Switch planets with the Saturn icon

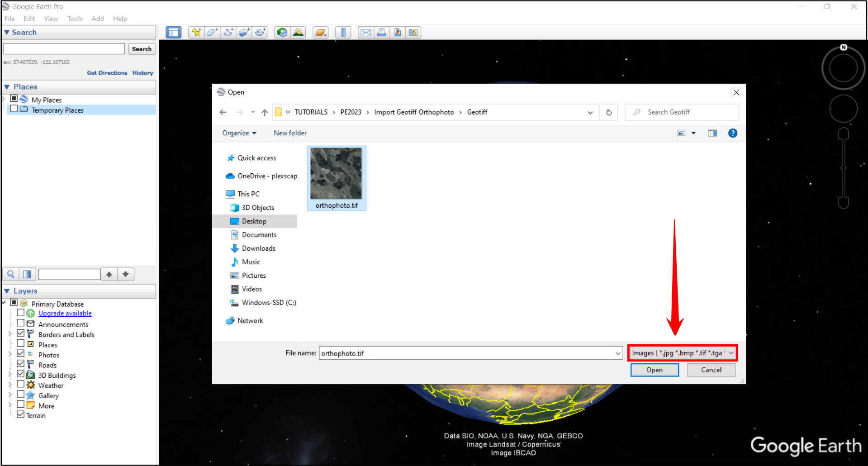tap(321, 33)
